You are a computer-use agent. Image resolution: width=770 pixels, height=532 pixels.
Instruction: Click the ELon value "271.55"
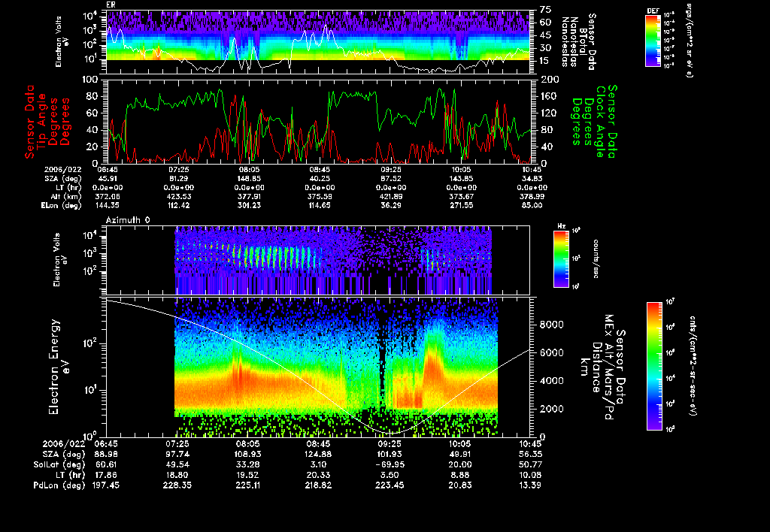(x=462, y=206)
